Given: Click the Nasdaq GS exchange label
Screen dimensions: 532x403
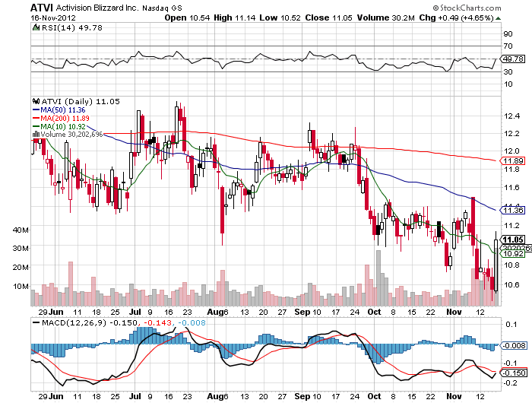Looking at the screenshot, I should (x=162, y=8).
